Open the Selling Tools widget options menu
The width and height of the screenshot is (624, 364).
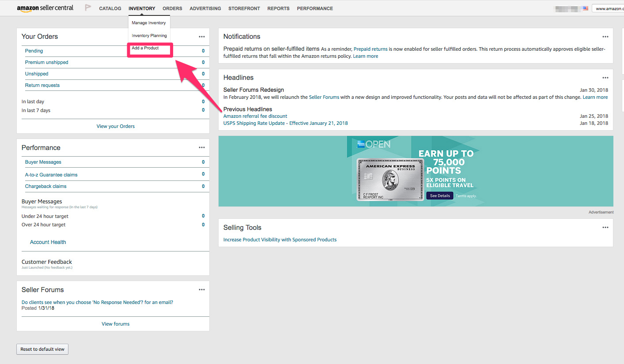point(605,227)
